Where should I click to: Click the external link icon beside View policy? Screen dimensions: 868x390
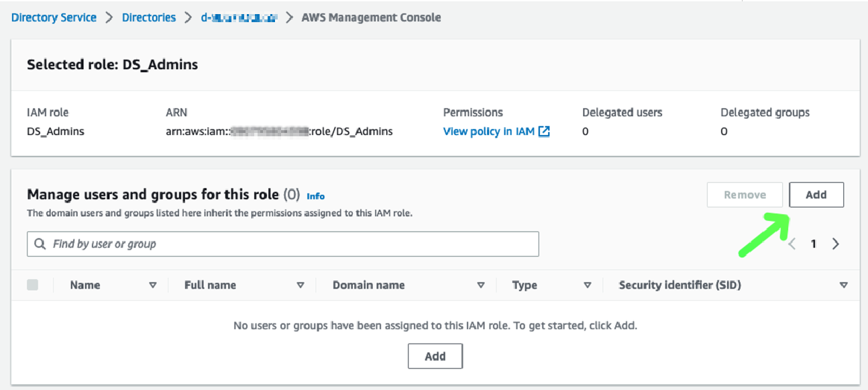pyautogui.click(x=544, y=132)
